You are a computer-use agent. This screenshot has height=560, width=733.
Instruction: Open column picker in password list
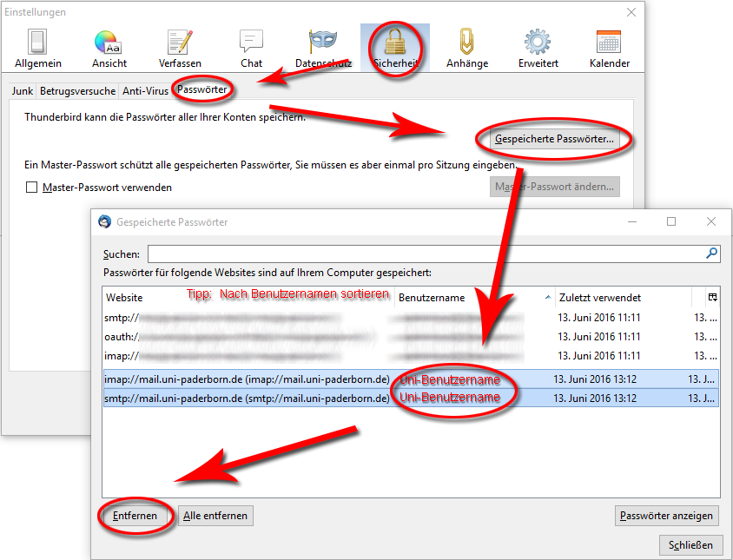[x=712, y=298]
